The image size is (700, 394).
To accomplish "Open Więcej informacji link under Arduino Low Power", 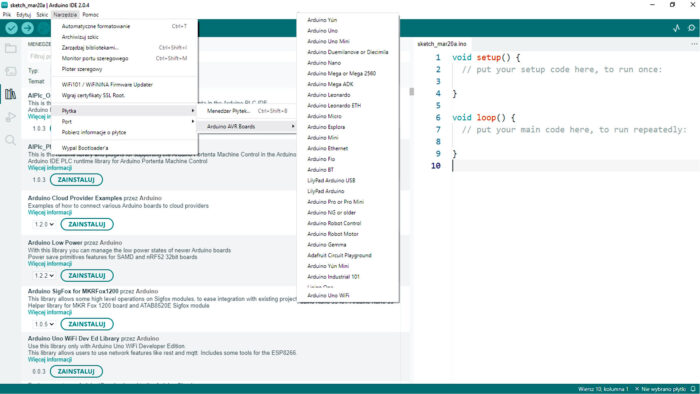I will [50, 264].
